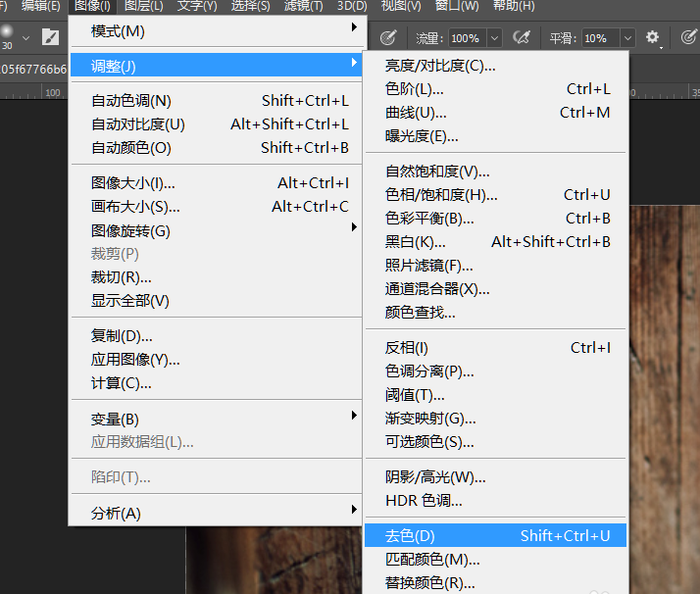Expand the Analysis (分析) submenu
Screen dimensions: 700x594
[x=217, y=514]
